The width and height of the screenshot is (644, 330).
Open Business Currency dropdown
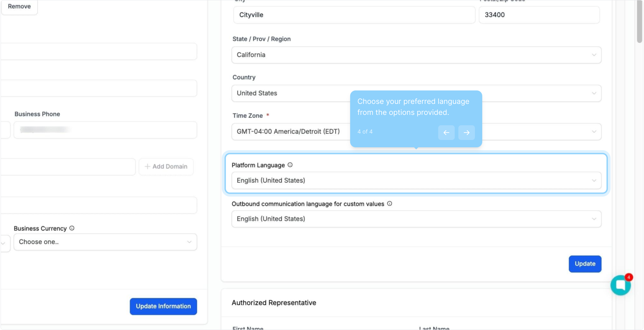click(x=105, y=242)
